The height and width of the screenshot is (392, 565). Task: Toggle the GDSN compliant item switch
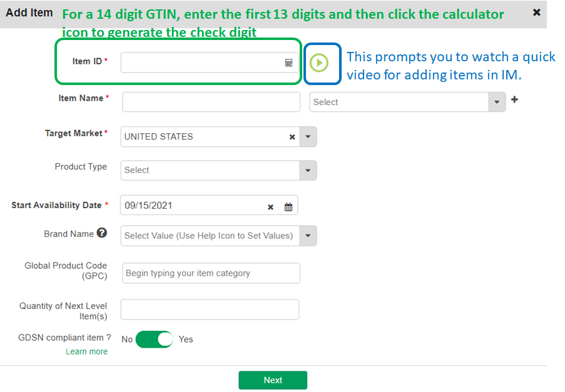click(x=154, y=339)
